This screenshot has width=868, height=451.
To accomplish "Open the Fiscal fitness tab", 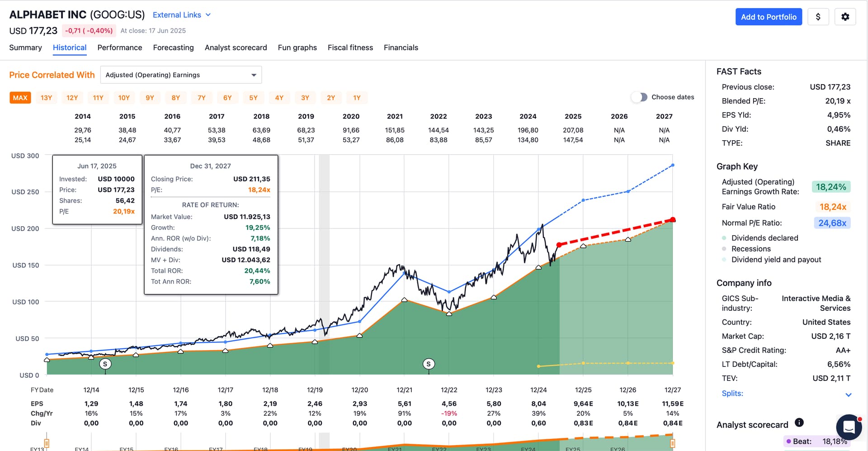I will 350,47.
